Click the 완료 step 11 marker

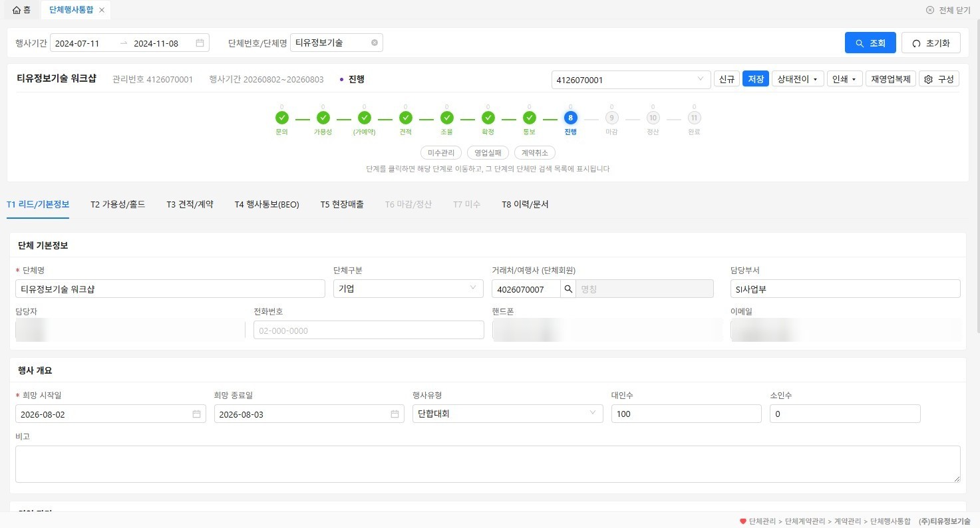tap(694, 118)
